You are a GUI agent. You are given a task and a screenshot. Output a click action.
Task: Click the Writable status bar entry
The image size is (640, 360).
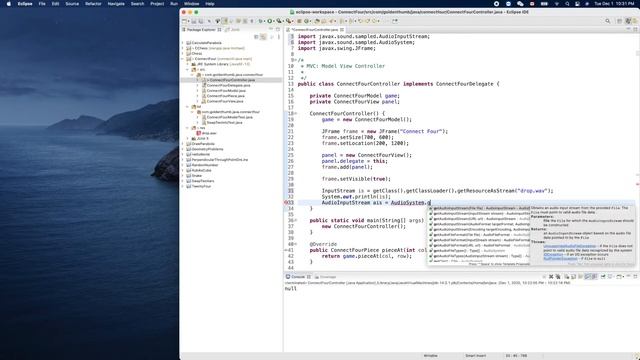coord(430,356)
